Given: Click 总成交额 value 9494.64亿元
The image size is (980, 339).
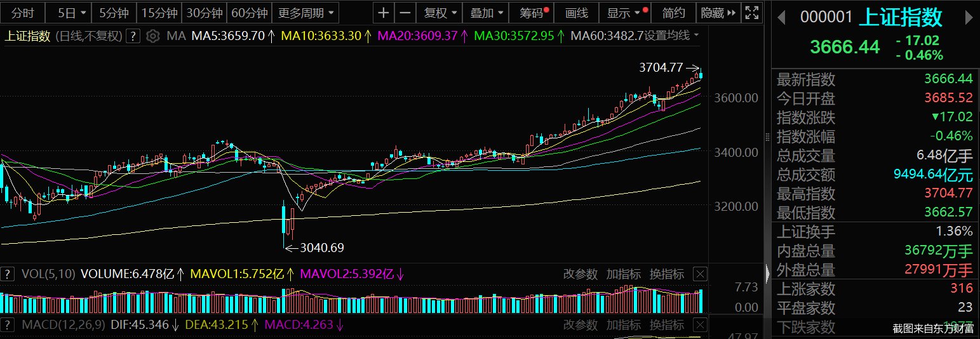Looking at the screenshot, I should (933, 175).
